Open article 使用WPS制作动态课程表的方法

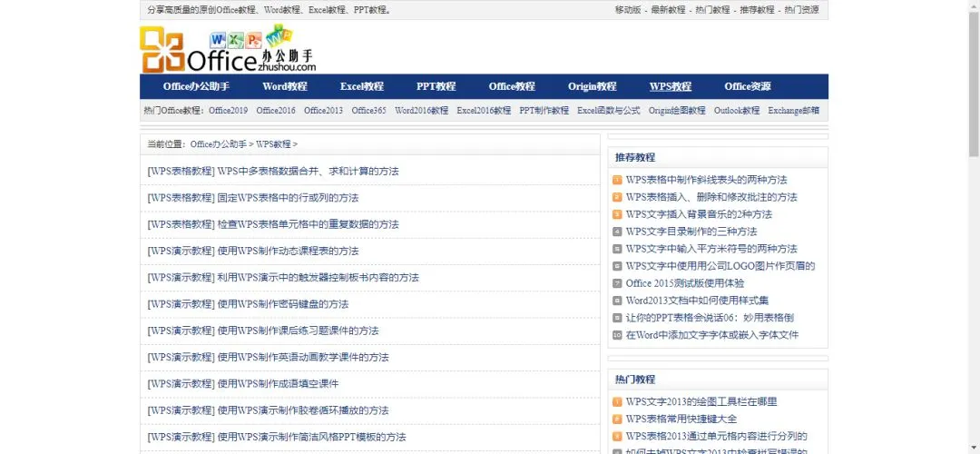coord(289,251)
